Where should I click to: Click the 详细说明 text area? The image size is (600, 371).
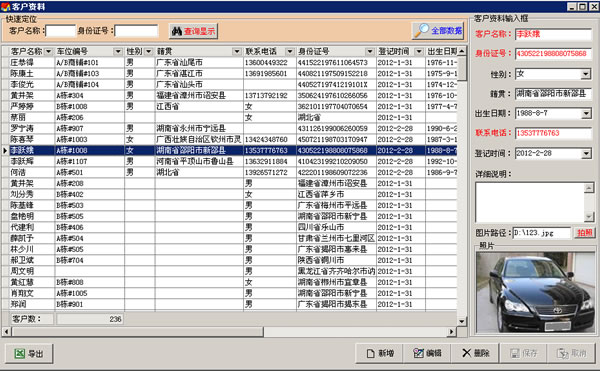click(530, 202)
